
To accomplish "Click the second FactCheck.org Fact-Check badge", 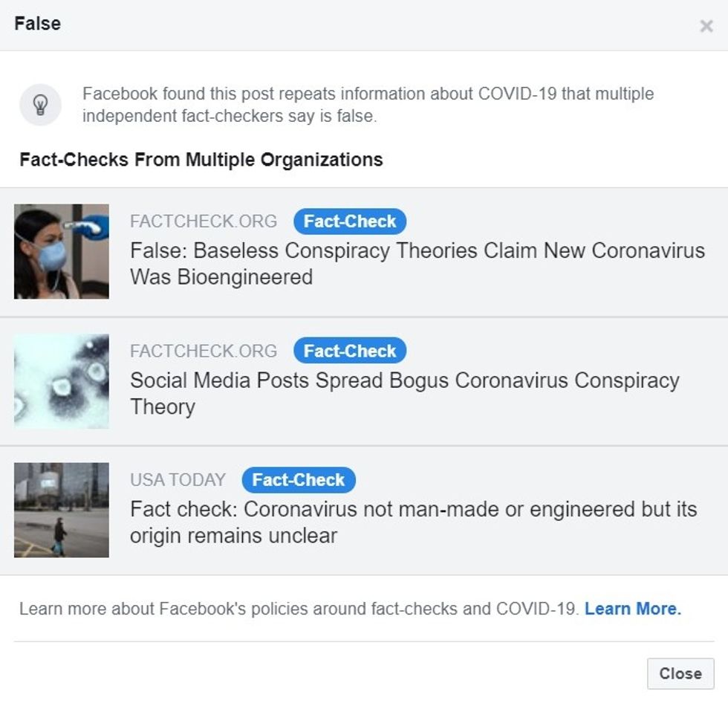I will 350,351.
